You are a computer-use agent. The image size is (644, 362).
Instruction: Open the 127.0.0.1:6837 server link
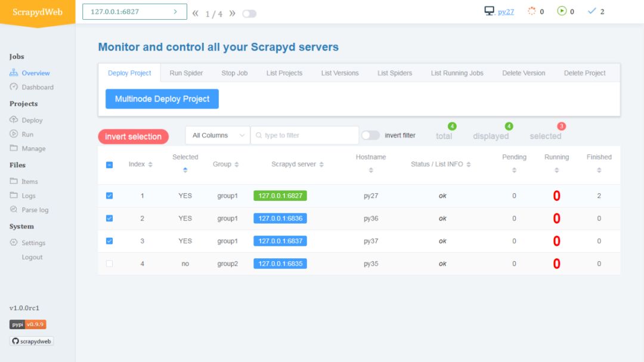pos(280,241)
